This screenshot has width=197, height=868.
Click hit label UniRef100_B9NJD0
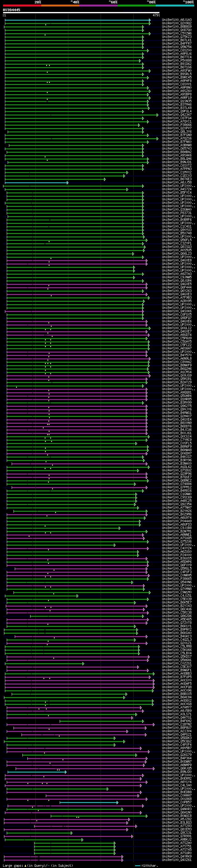[177, 772]
